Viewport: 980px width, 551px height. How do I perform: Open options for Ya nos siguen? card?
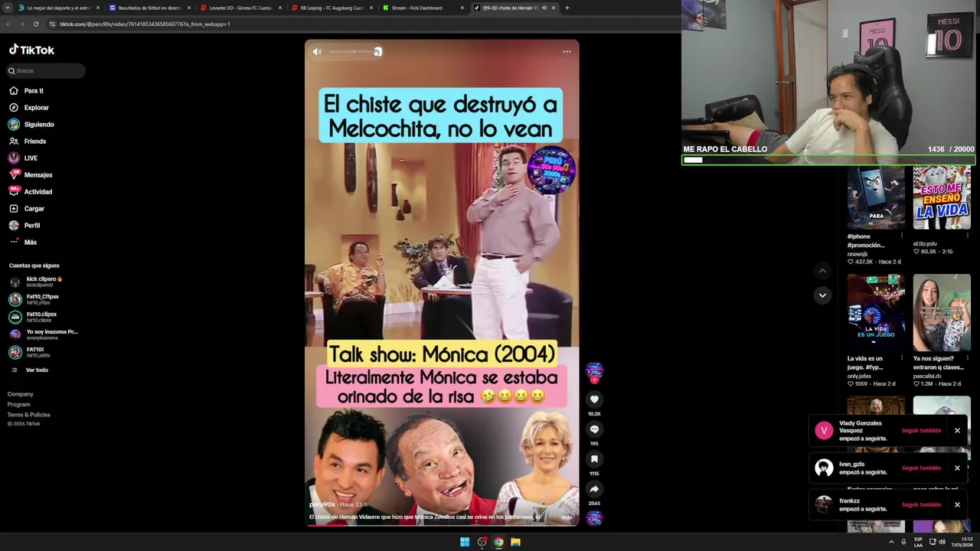[x=968, y=357]
